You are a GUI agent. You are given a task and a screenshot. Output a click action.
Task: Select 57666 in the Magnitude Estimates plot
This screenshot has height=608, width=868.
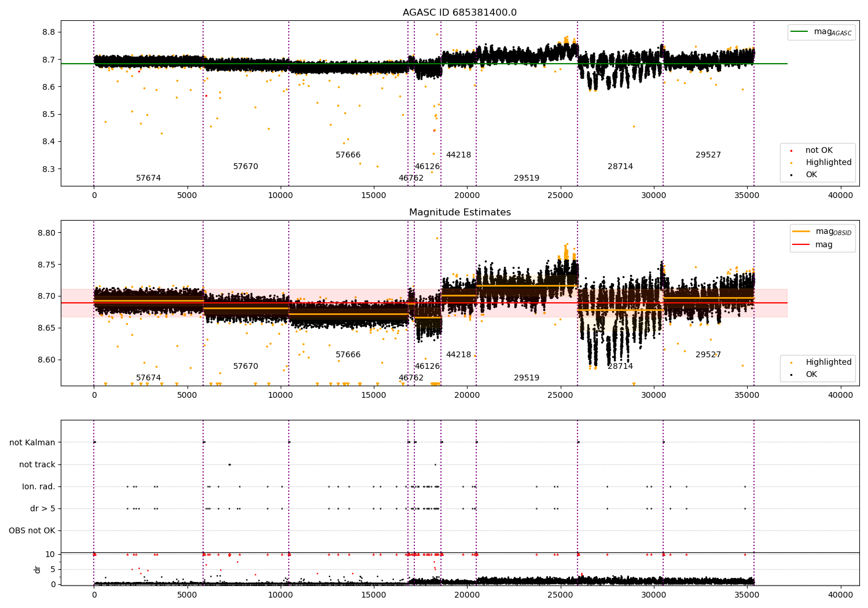(348, 355)
